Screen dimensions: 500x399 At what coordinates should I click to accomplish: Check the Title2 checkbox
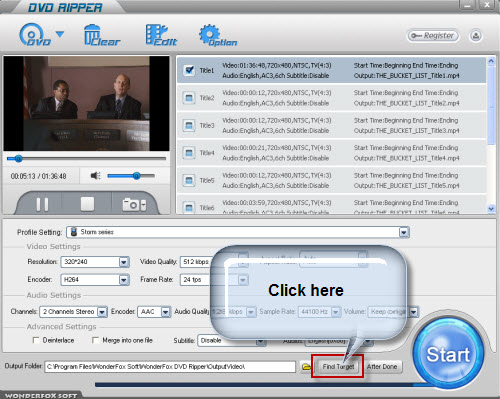click(189, 98)
